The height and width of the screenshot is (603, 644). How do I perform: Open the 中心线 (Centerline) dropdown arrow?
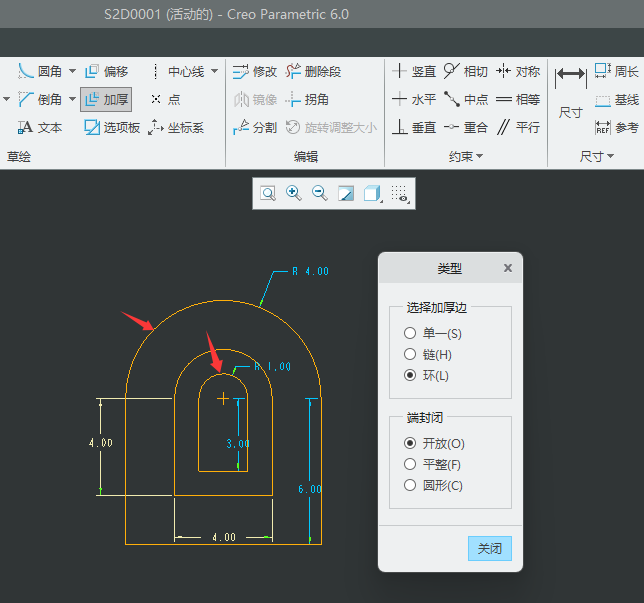214,71
